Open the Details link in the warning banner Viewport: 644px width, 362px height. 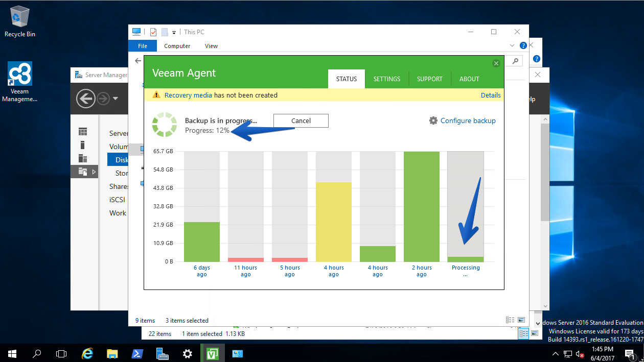point(491,95)
